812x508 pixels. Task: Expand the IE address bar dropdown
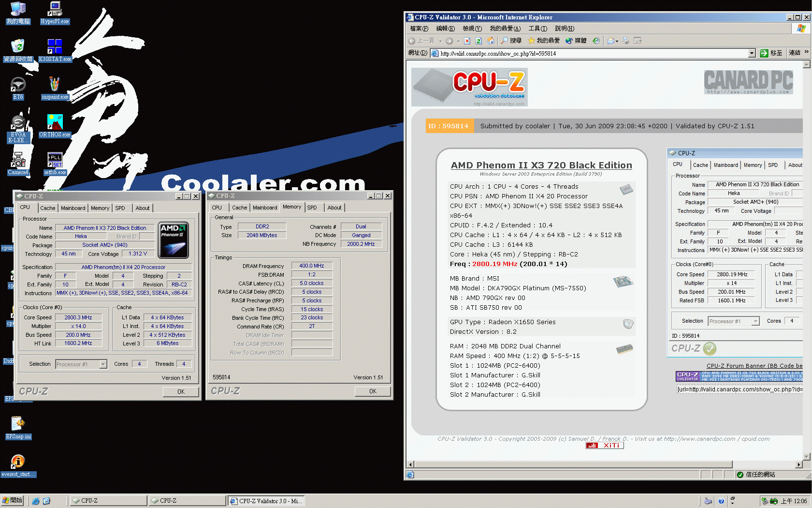[x=752, y=53]
